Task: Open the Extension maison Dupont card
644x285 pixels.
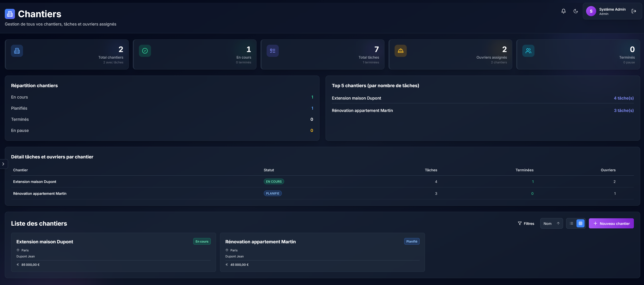Action: 113,252
